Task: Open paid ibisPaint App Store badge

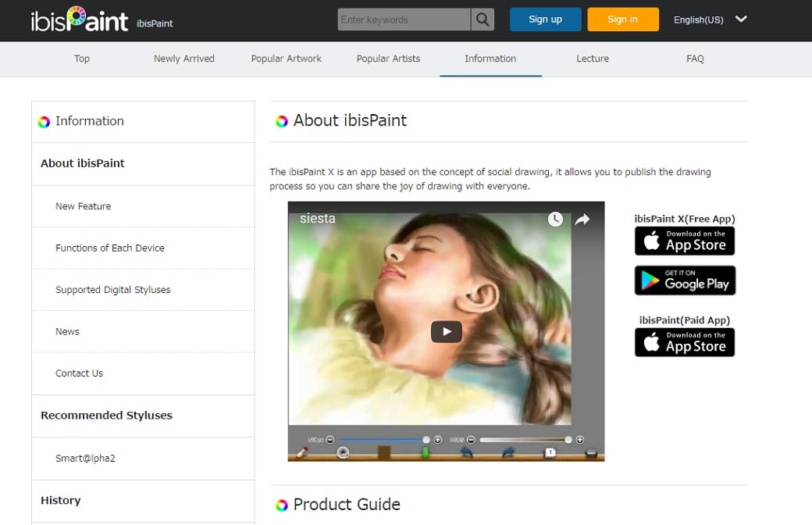Action: tap(684, 343)
